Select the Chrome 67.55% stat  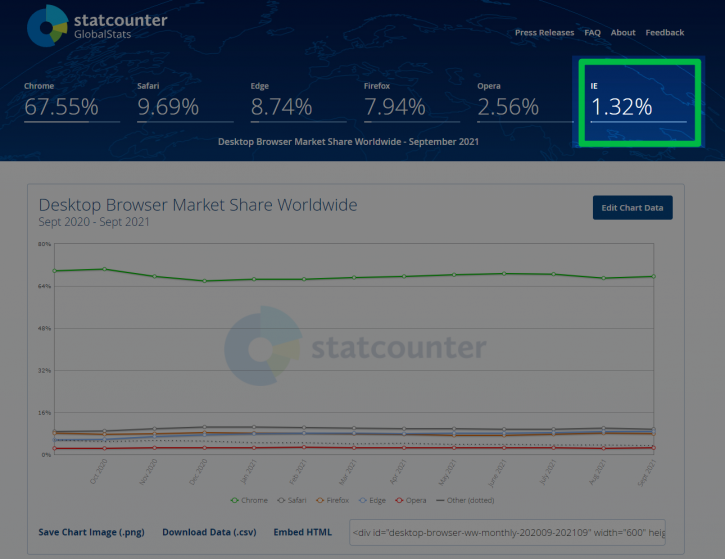click(x=72, y=102)
